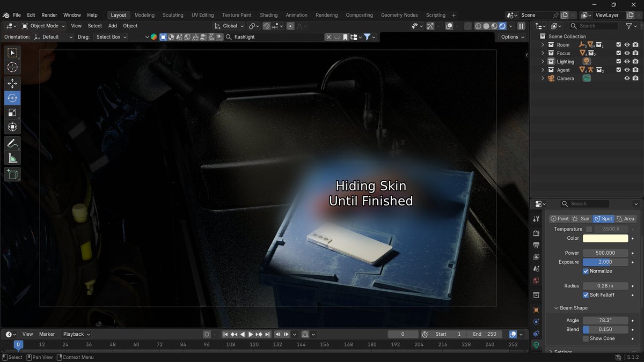The width and height of the screenshot is (644, 362).
Task: Open the Render menu
Action: [x=49, y=15]
